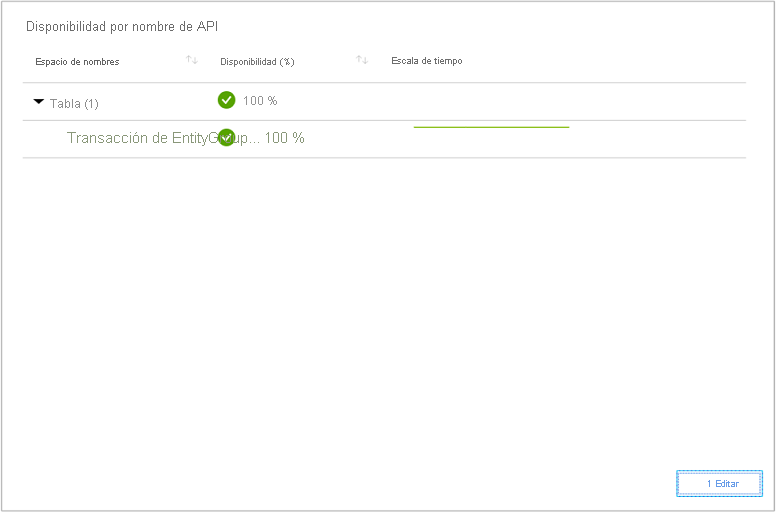Image resolution: width=776 pixels, height=512 pixels.
Task: Collapse the Tabla (1) group arrow
Action: point(39,102)
